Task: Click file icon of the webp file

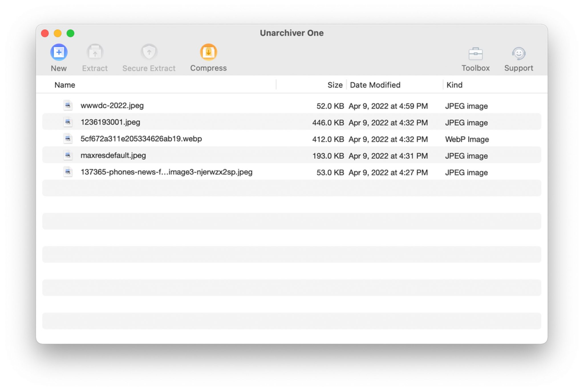Action: 68,139
